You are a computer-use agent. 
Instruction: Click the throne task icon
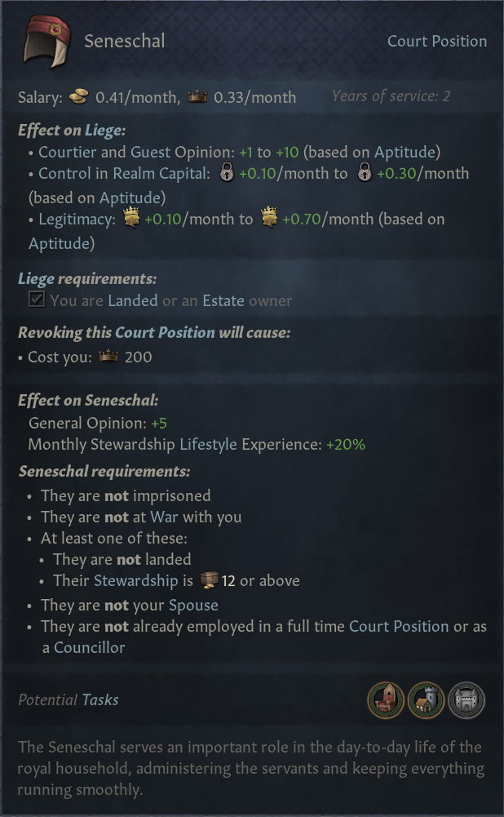(x=387, y=700)
